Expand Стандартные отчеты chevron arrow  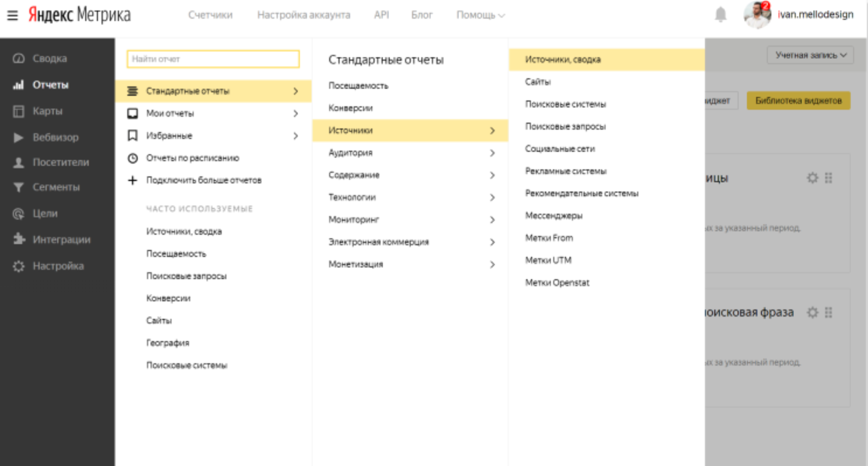[296, 91]
